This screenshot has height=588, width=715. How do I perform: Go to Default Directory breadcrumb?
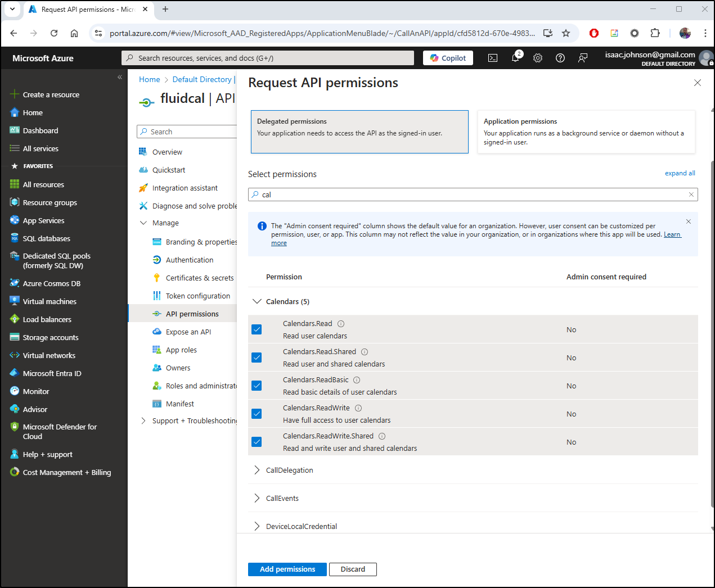pyautogui.click(x=202, y=79)
